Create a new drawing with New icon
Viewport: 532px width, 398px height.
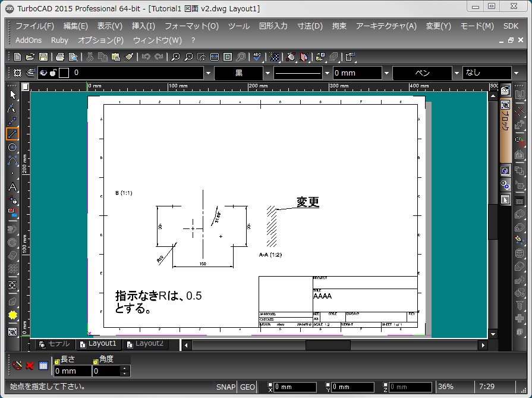tap(17, 57)
